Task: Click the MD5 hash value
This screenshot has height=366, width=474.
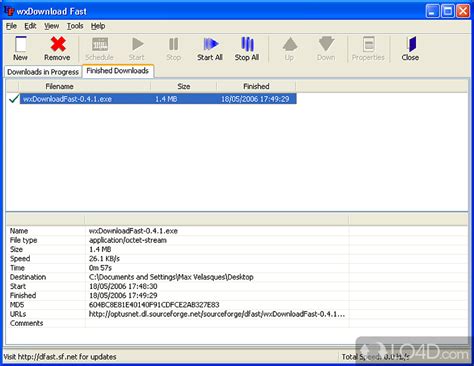Action: [154, 305]
